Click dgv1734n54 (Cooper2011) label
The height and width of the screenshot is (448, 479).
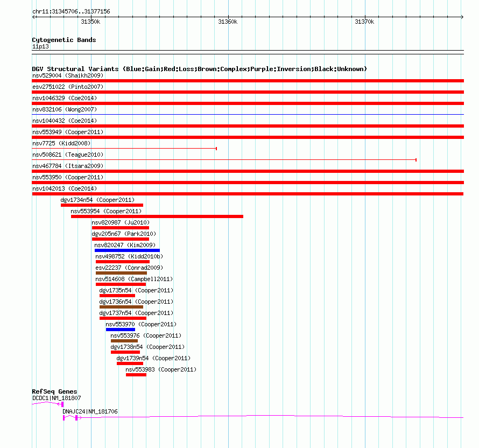(x=97, y=200)
